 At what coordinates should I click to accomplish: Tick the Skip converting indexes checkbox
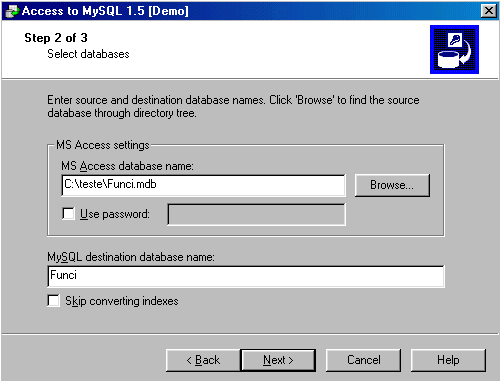54,301
